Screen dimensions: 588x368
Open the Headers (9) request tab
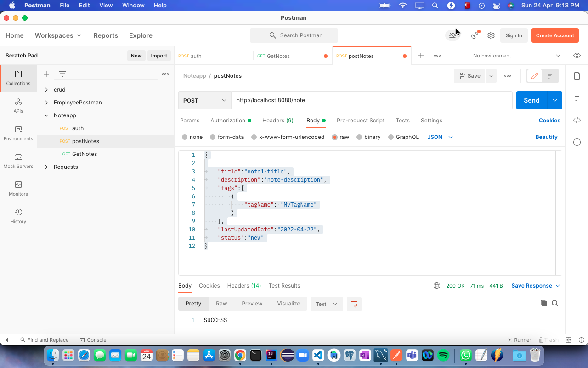(x=278, y=121)
